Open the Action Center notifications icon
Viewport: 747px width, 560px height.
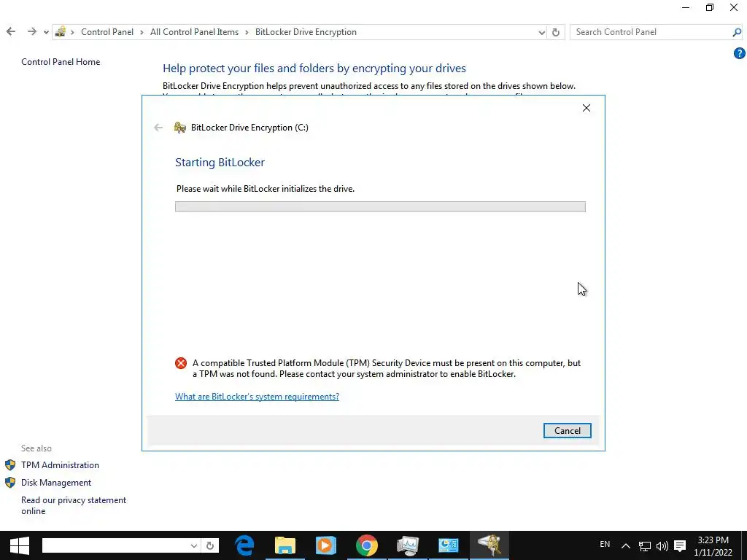pos(680,545)
